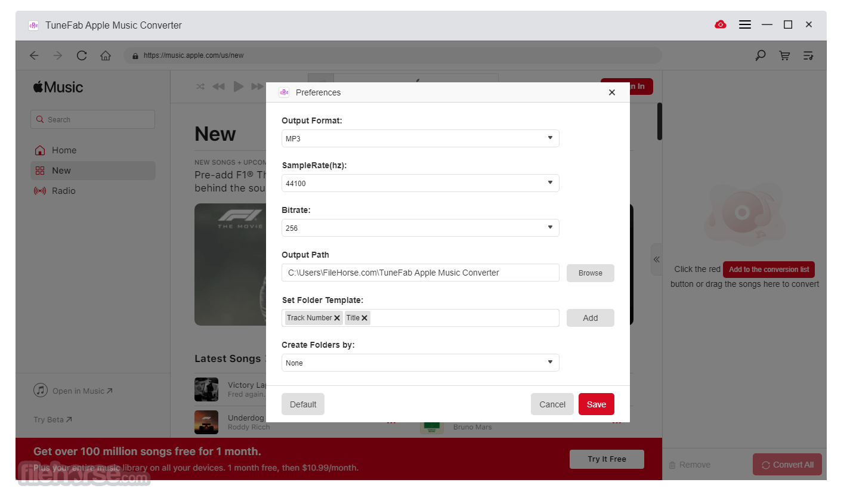Open the Victory Lap song thumbnail

pos(206,389)
